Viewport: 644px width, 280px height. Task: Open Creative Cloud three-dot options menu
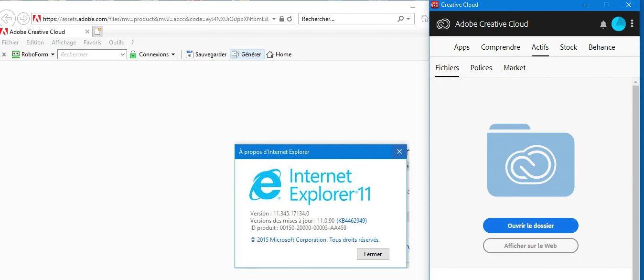633,23
